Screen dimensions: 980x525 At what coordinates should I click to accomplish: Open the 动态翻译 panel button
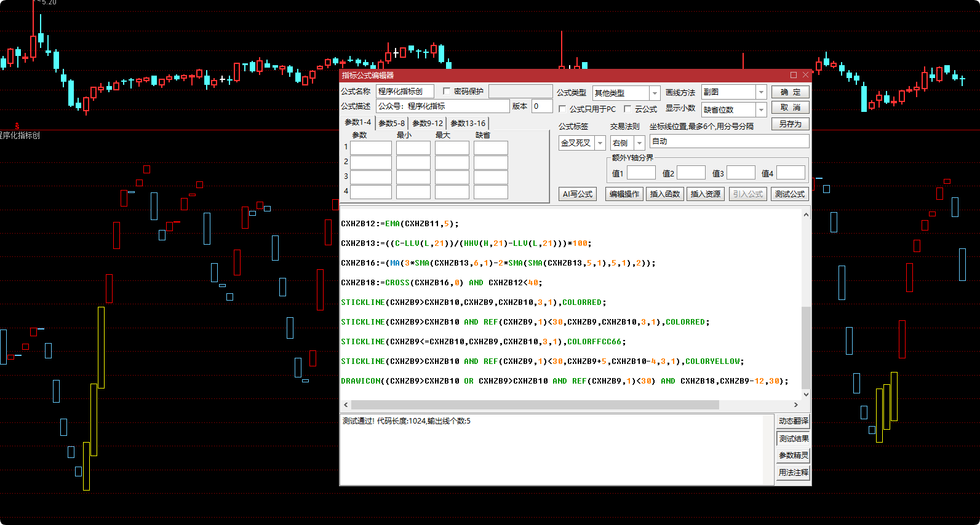793,421
